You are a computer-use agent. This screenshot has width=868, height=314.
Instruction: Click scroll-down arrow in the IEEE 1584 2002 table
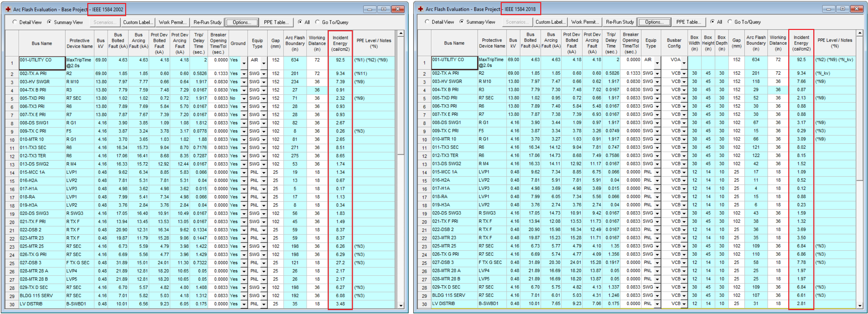[401, 305]
